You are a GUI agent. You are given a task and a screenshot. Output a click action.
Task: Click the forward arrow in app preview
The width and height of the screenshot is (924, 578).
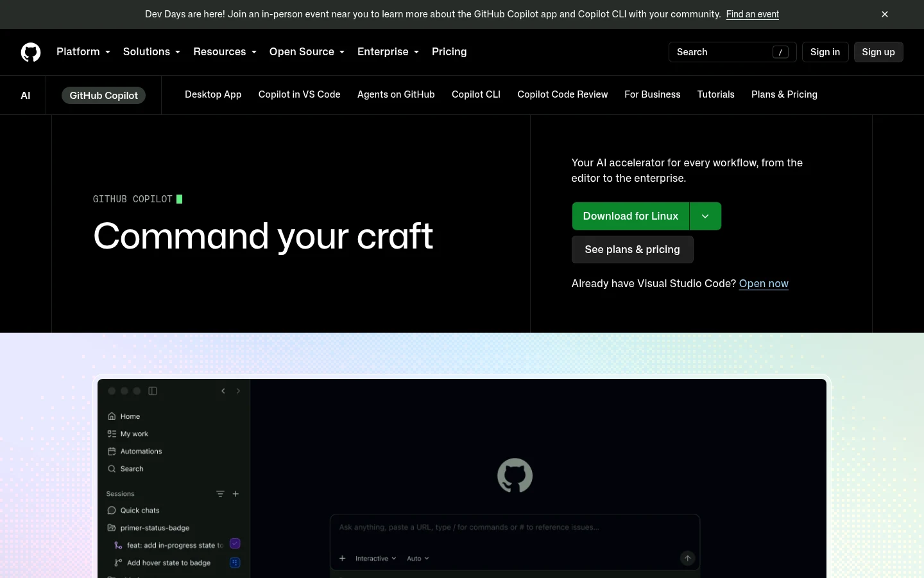(x=238, y=391)
